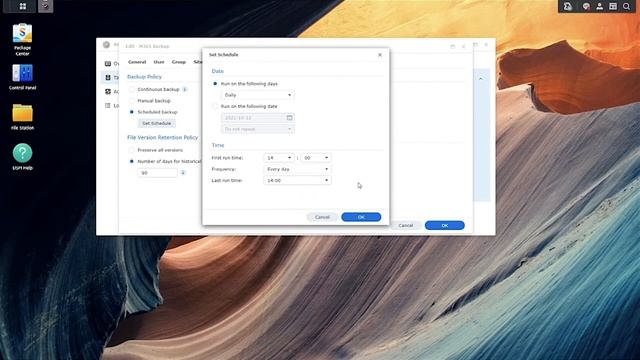
Task: Open the upload queue icon in top bar
Action: tap(567, 6)
